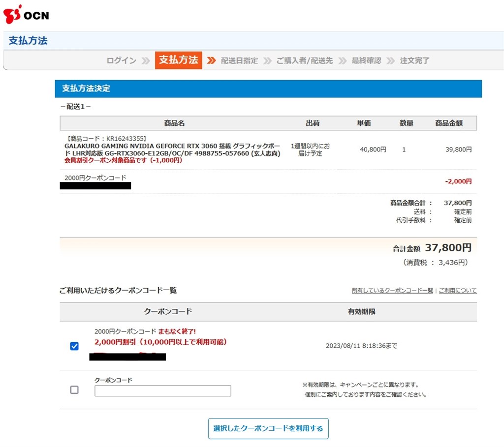Click the クーポンコード column header
This screenshot has width=504, height=447.
coord(168,311)
